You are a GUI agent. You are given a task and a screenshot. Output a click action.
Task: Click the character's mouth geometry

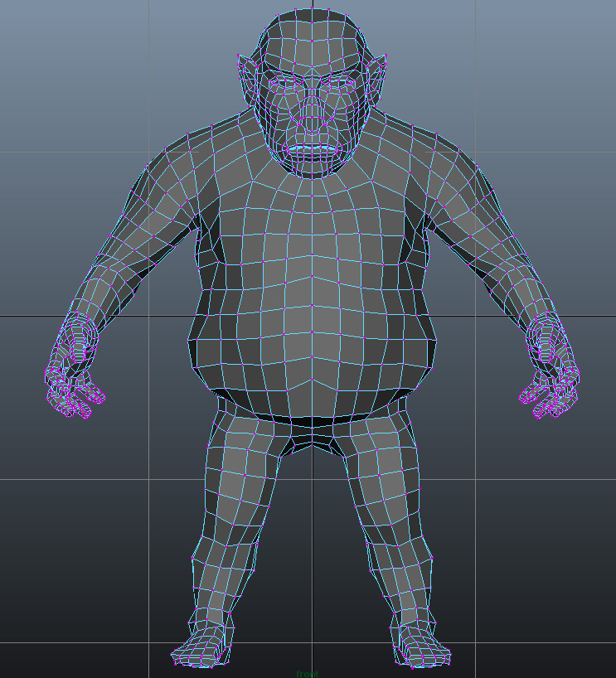click(312, 150)
